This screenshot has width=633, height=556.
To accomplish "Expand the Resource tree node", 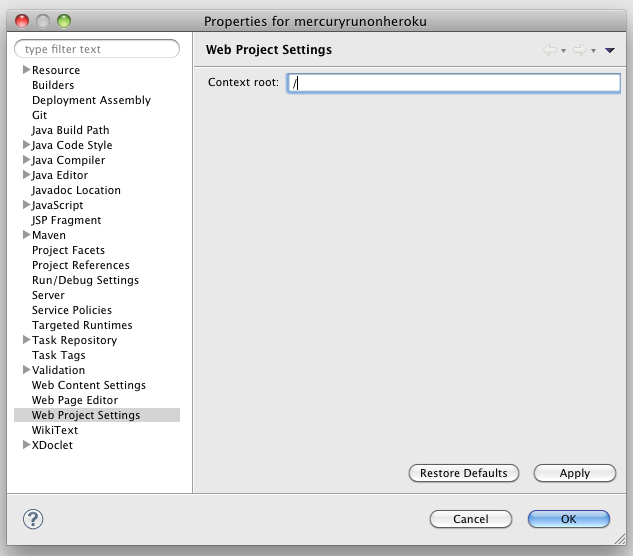I will tap(26, 69).
